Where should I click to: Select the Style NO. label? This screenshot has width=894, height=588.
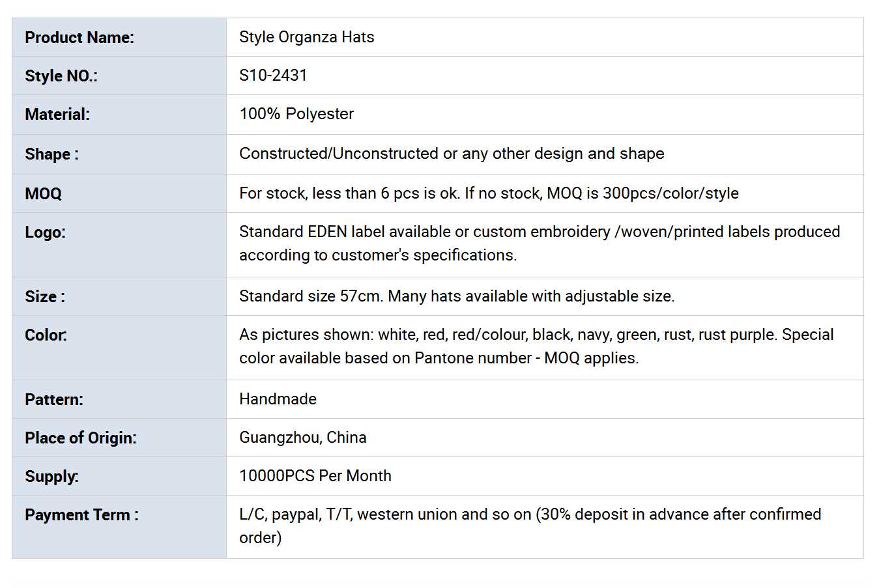pyautogui.click(x=61, y=76)
